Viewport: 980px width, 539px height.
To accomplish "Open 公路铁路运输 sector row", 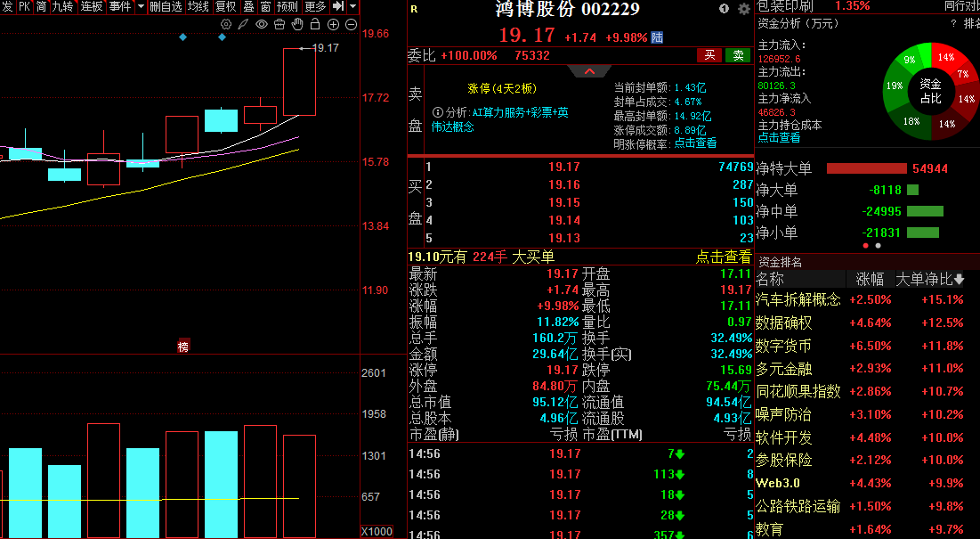I will (x=867, y=507).
